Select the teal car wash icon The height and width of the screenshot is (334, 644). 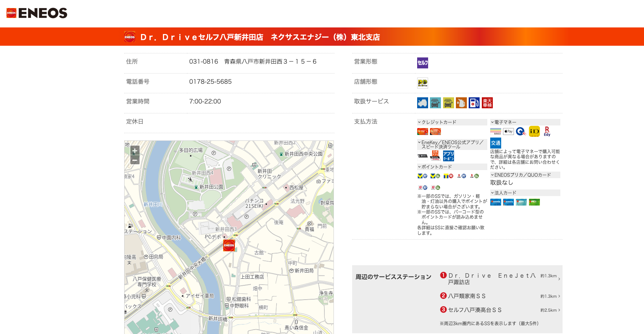435,103
